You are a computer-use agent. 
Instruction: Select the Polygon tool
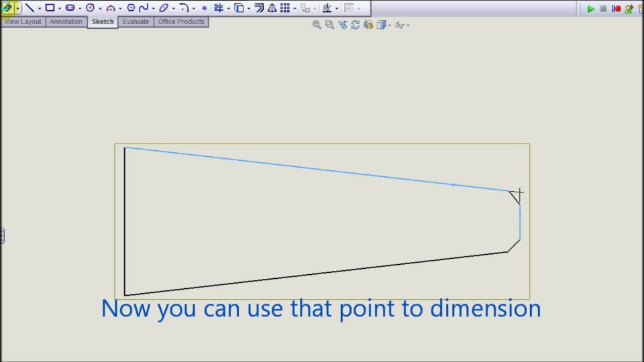click(x=131, y=7)
